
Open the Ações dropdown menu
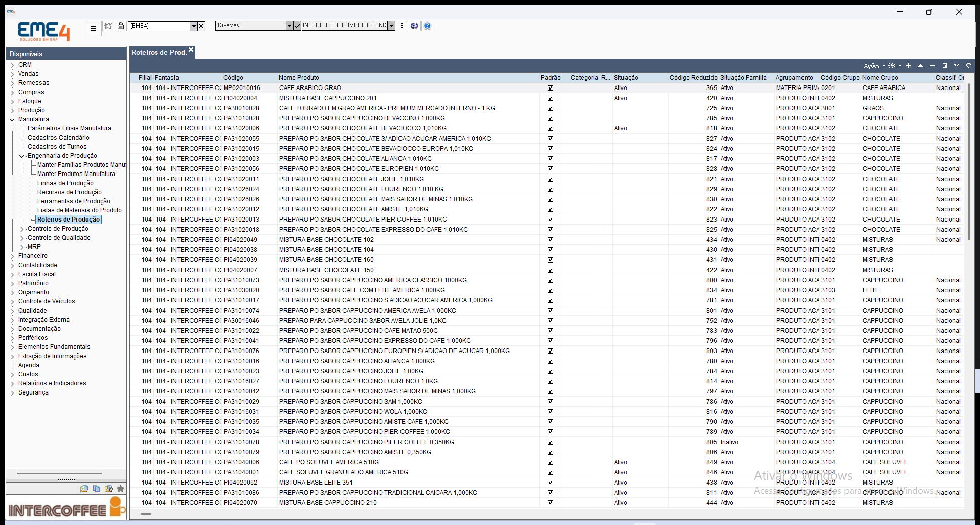coord(874,66)
